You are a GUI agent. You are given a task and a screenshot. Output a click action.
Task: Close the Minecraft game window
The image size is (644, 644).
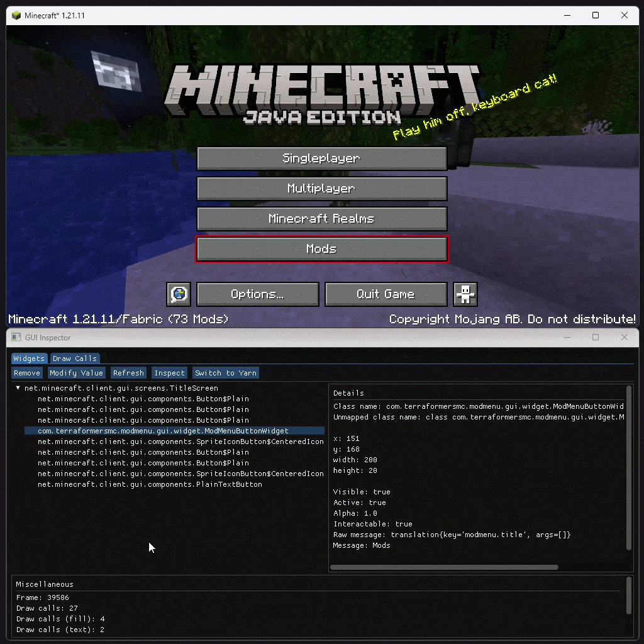pyautogui.click(x=625, y=16)
